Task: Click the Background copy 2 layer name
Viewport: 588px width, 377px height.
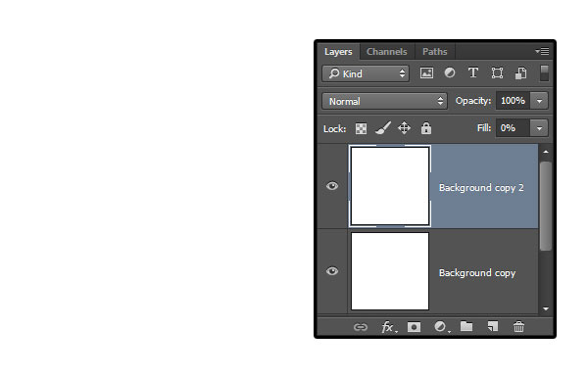Action: [x=481, y=188]
